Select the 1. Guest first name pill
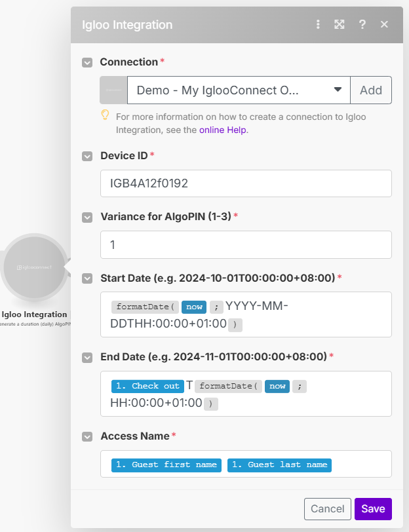The height and width of the screenshot is (532, 409). pyautogui.click(x=166, y=465)
